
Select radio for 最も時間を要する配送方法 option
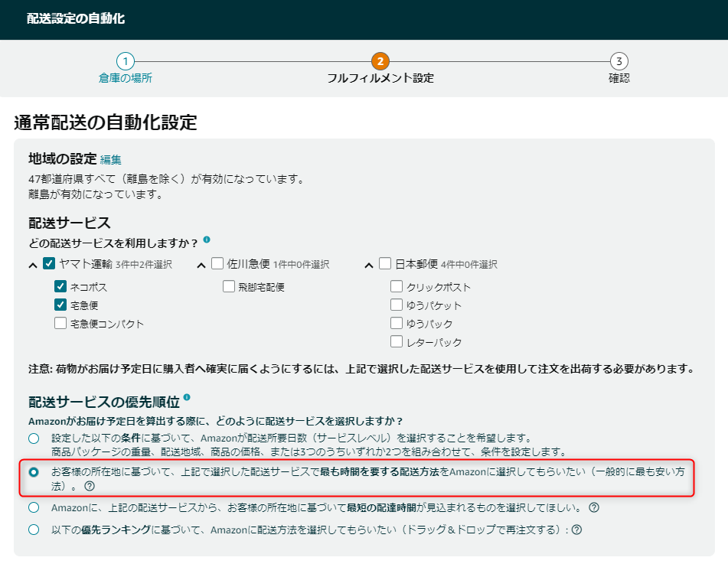pos(34,472)
